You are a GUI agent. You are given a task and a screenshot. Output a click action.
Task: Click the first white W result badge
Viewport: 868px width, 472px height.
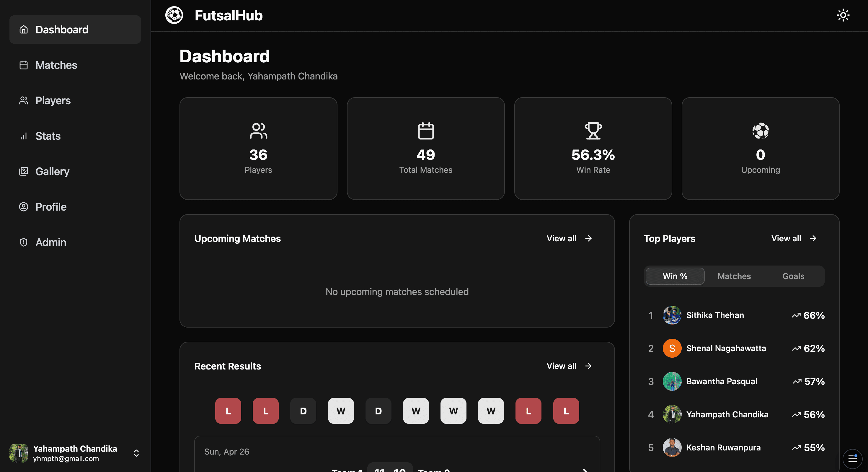(341, 411)
